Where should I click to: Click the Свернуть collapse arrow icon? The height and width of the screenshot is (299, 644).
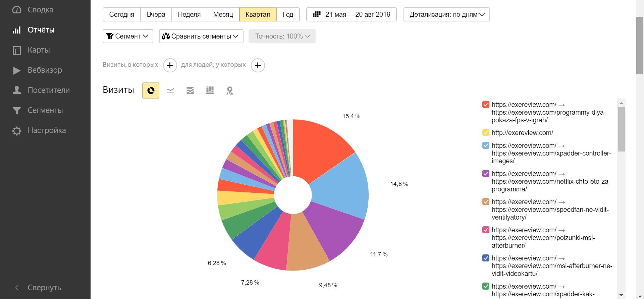tap(17, 288)
